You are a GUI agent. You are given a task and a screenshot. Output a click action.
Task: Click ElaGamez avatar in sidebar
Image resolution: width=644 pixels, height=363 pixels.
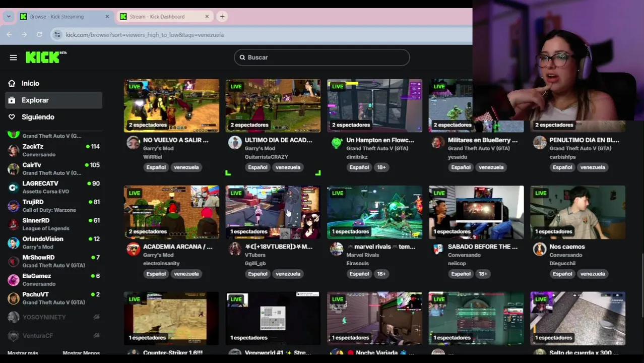pyautogui.click(x=14, y=280)
